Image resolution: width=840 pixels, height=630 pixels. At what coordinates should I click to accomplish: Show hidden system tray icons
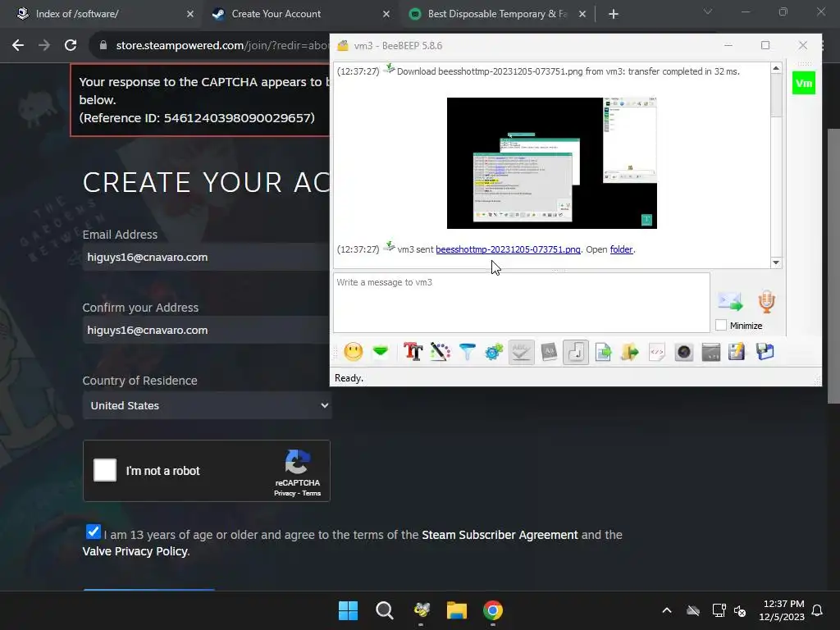[667, 610]
